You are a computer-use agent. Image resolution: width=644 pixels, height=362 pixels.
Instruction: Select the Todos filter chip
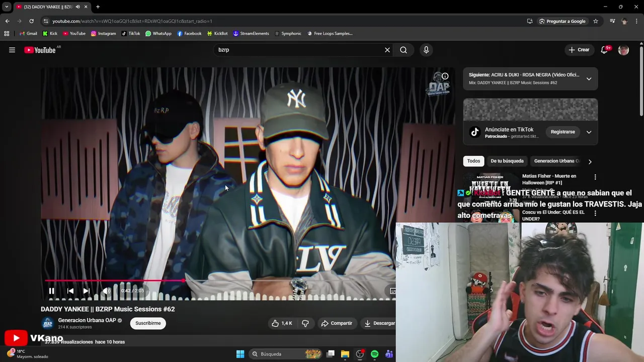point(473,161)
